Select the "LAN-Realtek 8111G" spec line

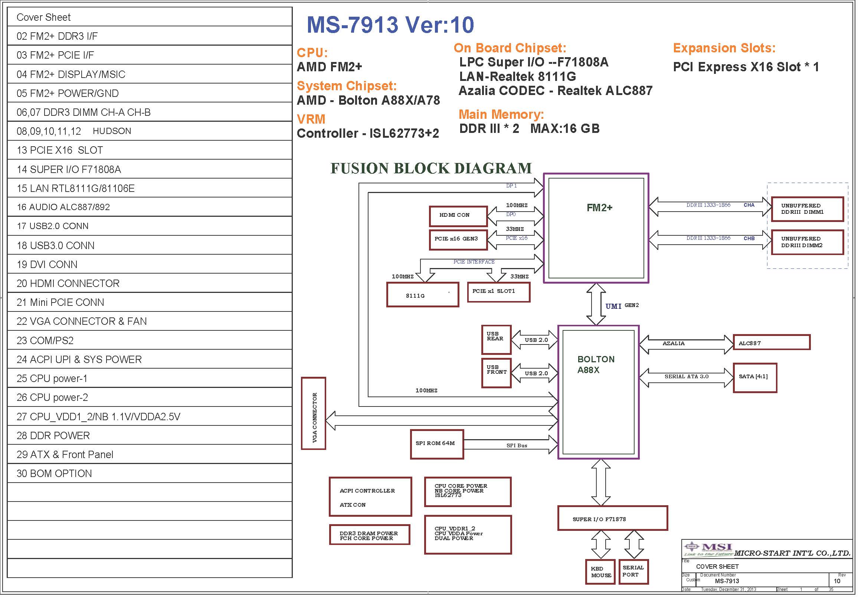click(518, 77)
